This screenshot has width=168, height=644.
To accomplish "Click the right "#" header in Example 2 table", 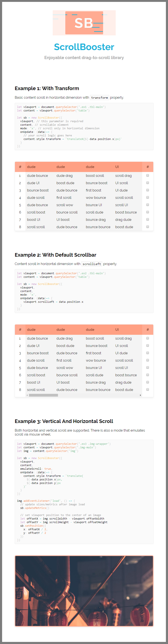I will pos(147,330).
